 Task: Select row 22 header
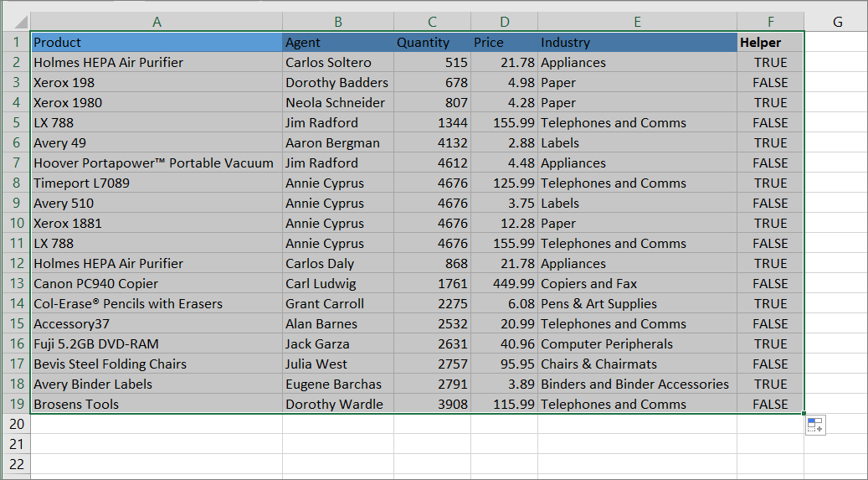point(16,464)
